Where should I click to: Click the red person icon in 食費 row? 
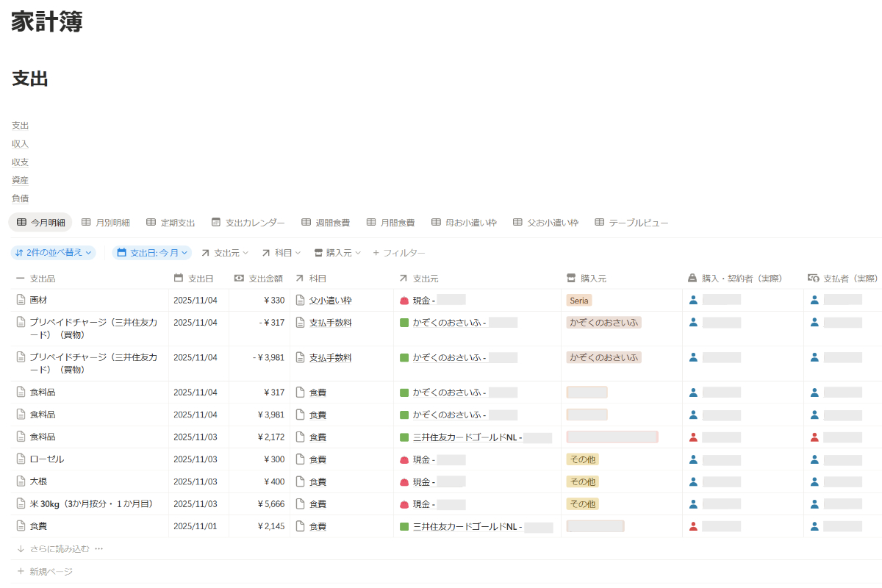[692, 526]
